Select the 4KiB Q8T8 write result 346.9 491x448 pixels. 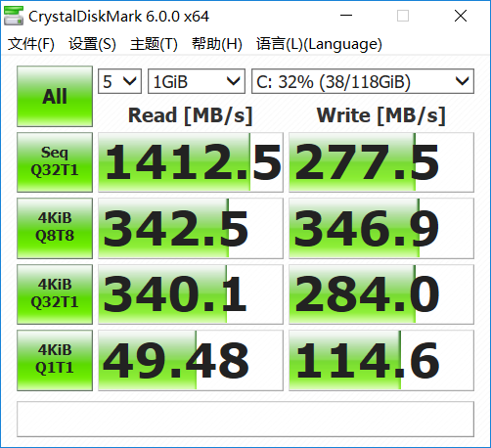coord(381,228)
